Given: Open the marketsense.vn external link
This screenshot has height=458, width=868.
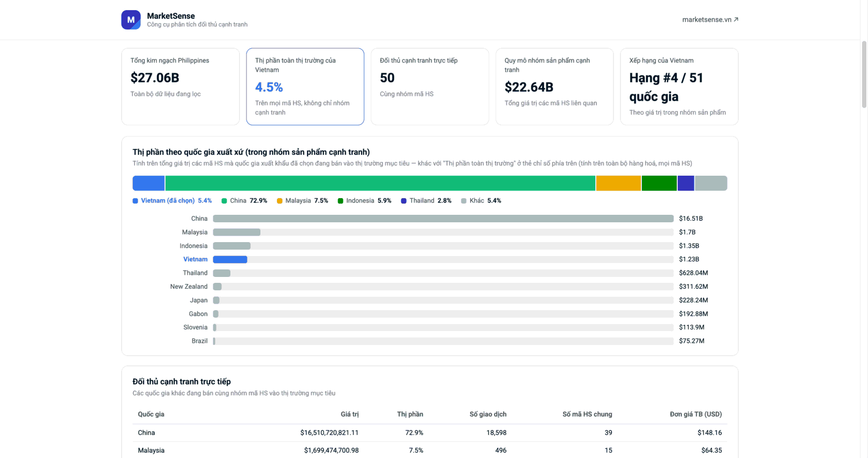Looking at the screenshot, I should click(x=710, y=20).
